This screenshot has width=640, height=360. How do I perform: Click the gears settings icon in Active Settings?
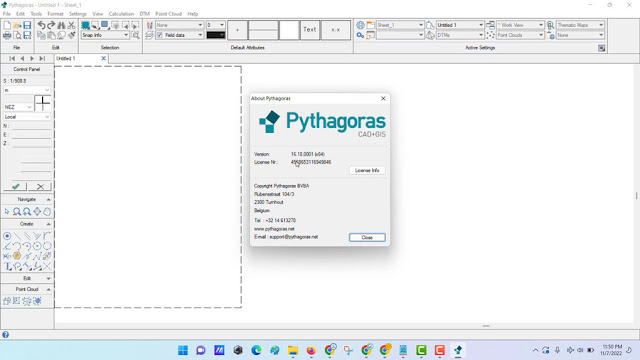360,36
